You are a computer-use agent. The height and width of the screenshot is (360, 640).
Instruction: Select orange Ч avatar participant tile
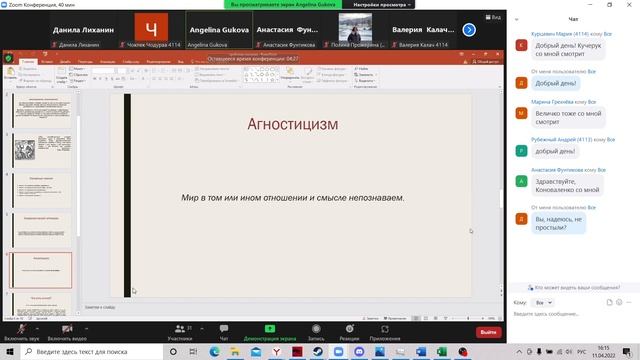[x=151, y=30]
